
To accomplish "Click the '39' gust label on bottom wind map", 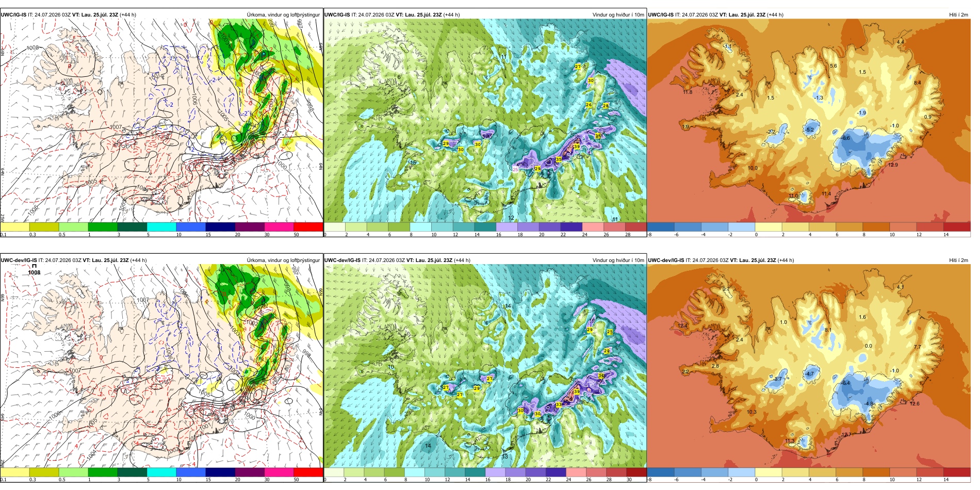I will pos(577,392).
